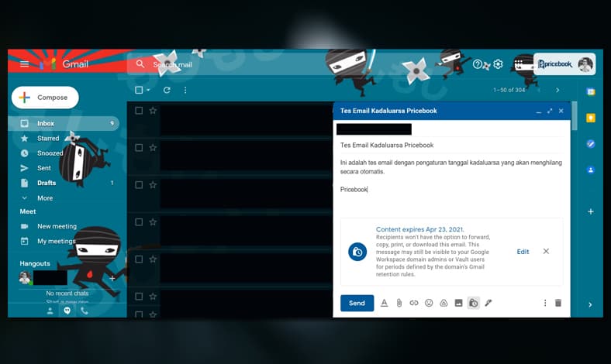Viewport: 611px width, 364px height.
Task: Open the main menu hamburger icon
Action: click(24, 64)
